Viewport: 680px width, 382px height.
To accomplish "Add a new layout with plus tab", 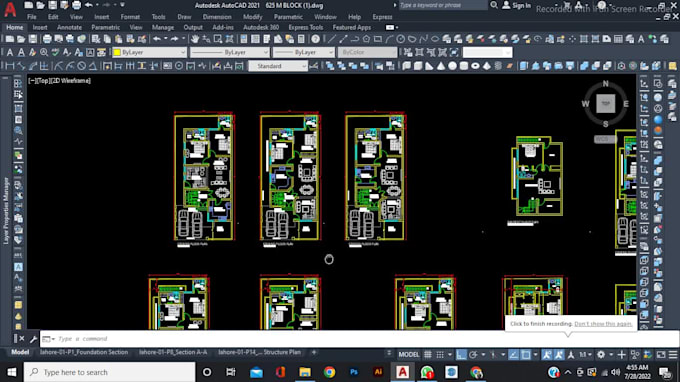I will click(314, 352).
